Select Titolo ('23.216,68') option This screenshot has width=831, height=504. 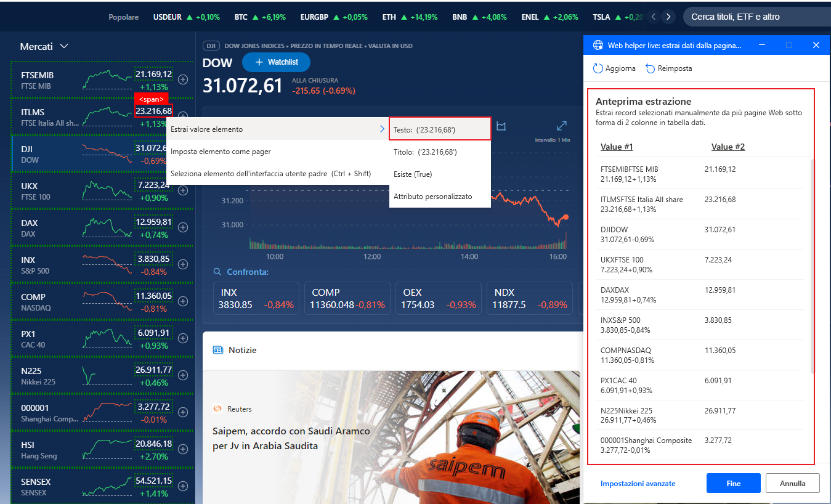click(x=440, y=152)
